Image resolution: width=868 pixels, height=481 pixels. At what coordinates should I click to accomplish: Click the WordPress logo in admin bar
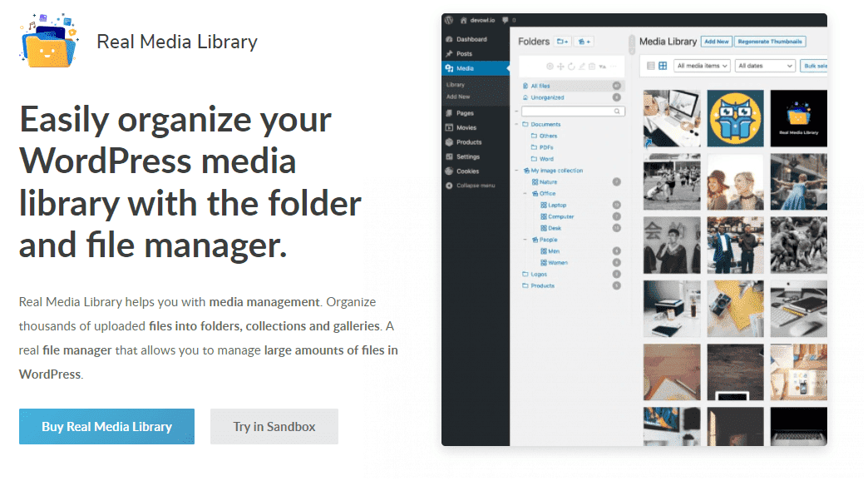click(449, 19)
